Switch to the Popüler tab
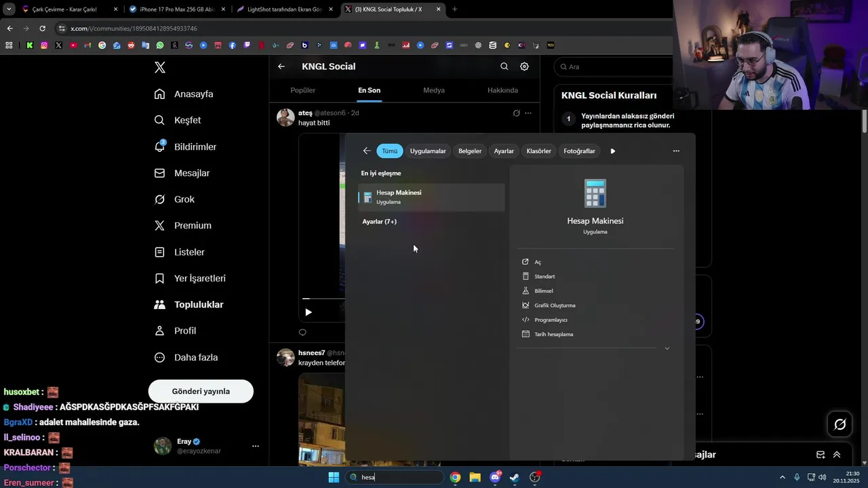868x488 pixels. 303,90
